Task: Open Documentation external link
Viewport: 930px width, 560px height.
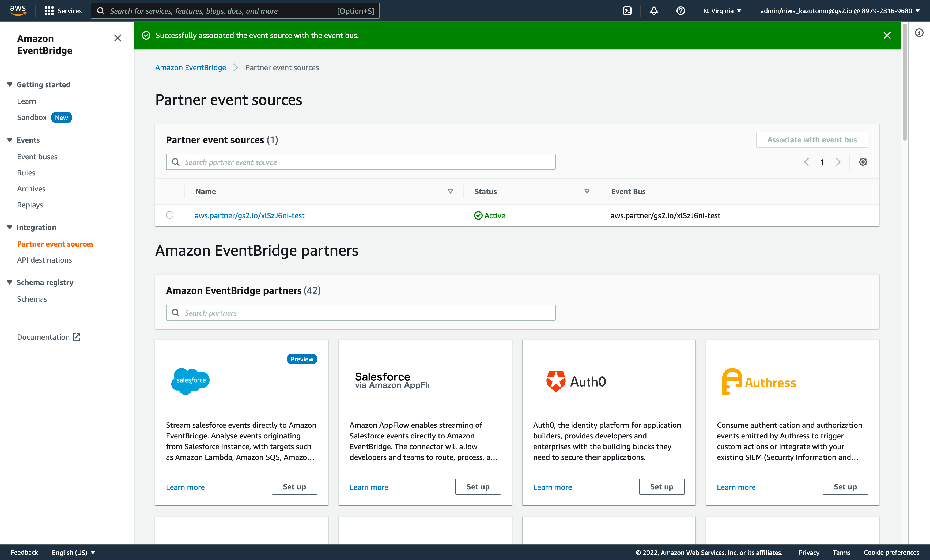Action: (49, 337)
